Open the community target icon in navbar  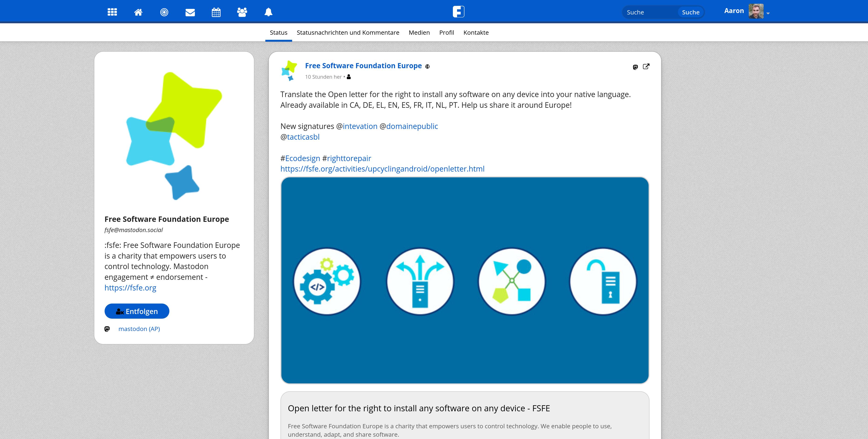tap(164, 12)
